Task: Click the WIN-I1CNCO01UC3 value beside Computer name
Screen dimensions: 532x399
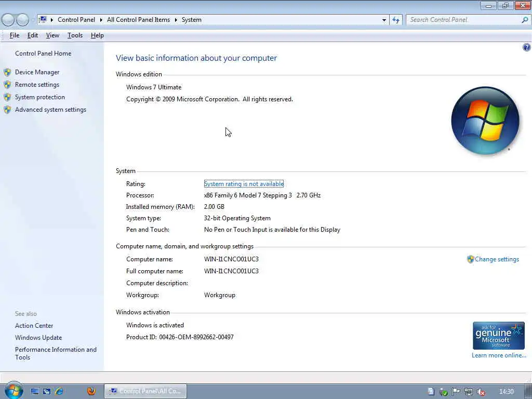Action: point(231,259)
